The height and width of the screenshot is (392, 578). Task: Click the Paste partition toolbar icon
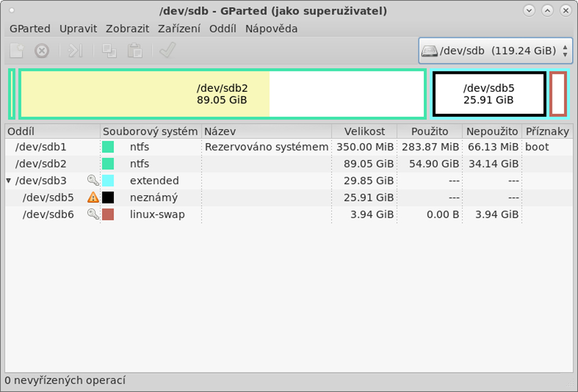point(135,50)
